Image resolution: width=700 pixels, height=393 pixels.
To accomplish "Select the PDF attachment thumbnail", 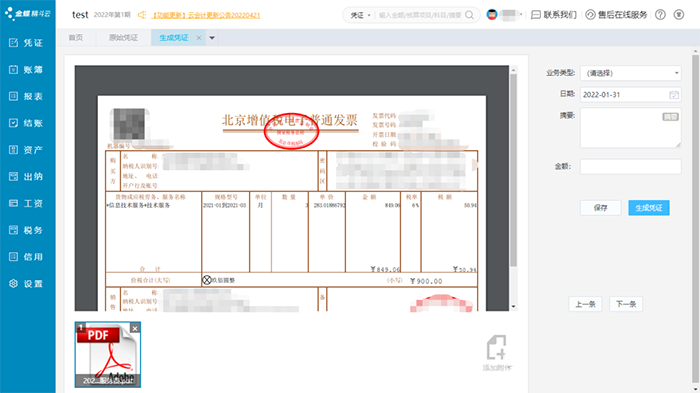I will click(x=108, y=355).
